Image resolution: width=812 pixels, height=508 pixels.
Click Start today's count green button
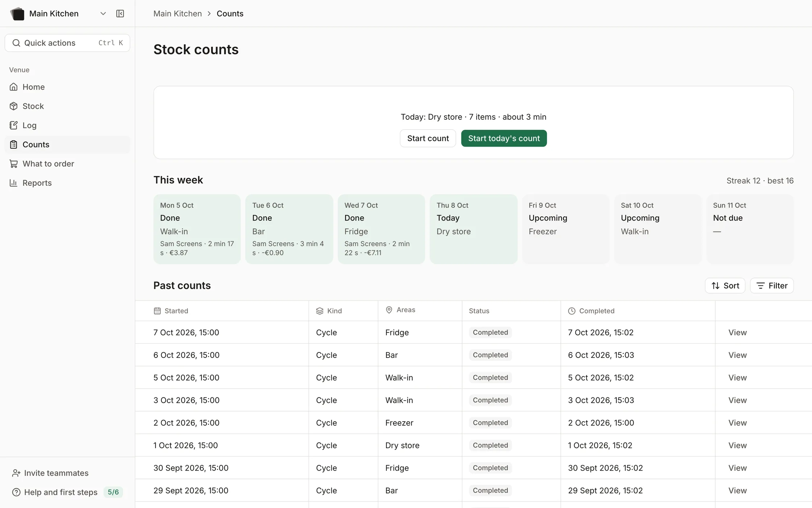[x=504, y=138]
